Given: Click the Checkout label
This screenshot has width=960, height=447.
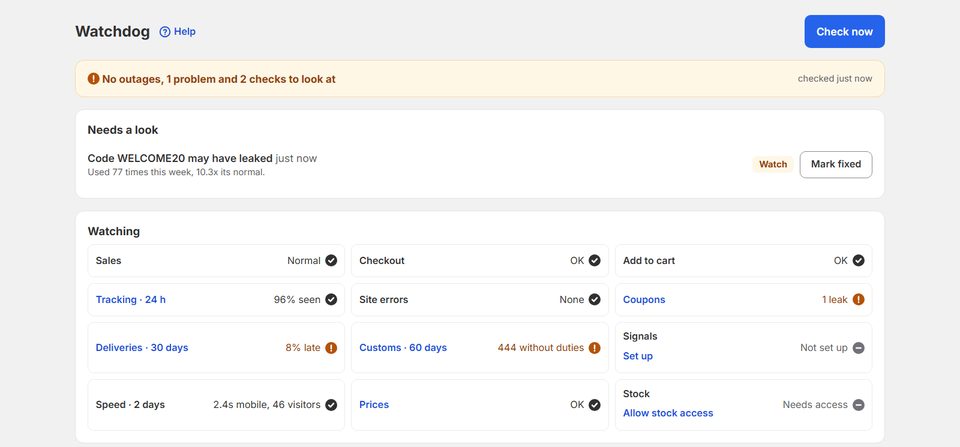Looking at the screenshot, I should pyautogui.click(x=382, y=260).
